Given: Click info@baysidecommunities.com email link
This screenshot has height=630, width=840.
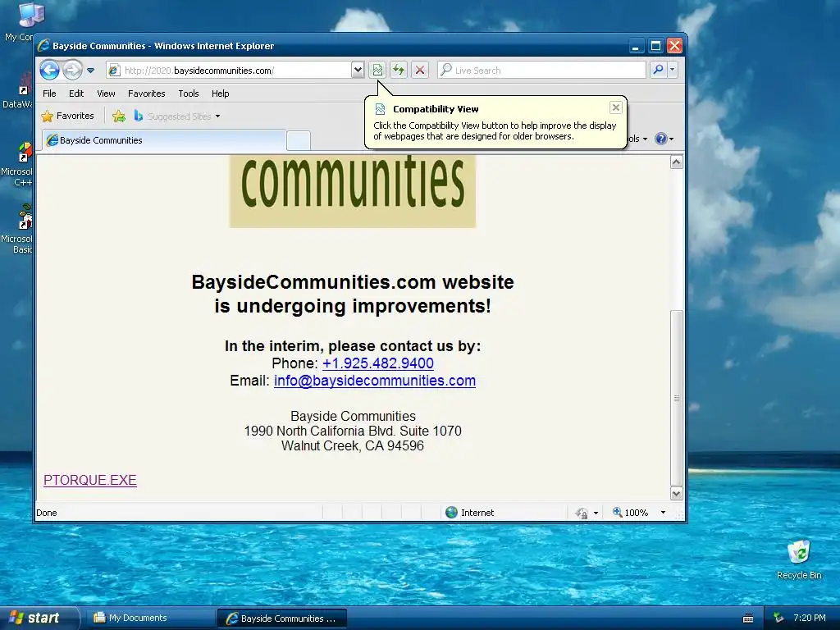Looking at the screenshot, I should [374, 381].
